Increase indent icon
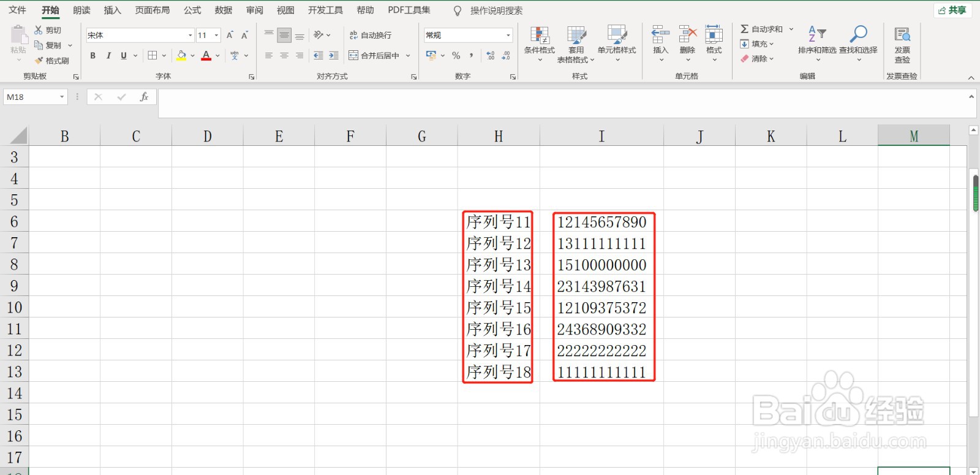 (x=334, y=55)
